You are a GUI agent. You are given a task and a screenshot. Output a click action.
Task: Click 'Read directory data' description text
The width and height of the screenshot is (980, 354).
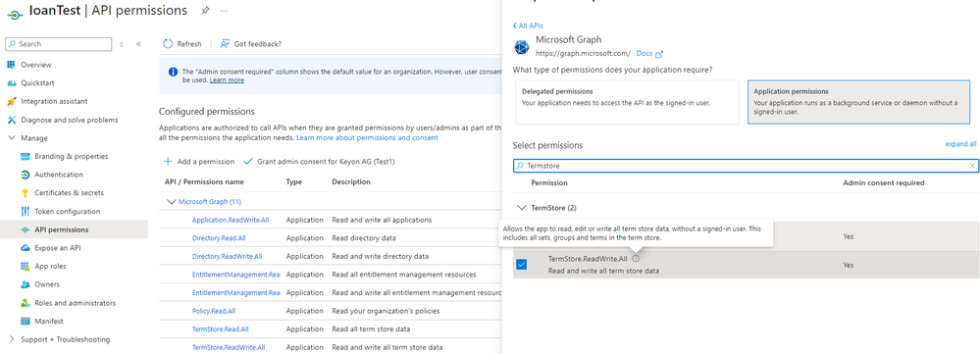364,238
